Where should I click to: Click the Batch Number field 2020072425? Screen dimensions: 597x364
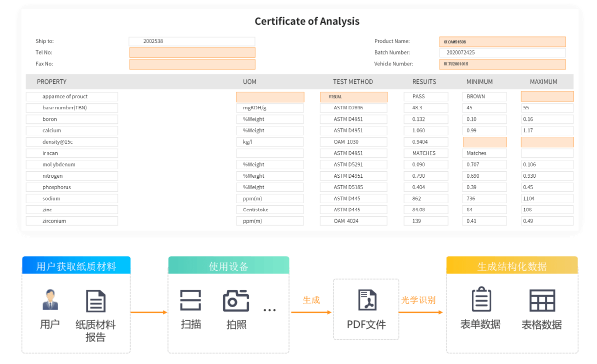pos(502,53)
